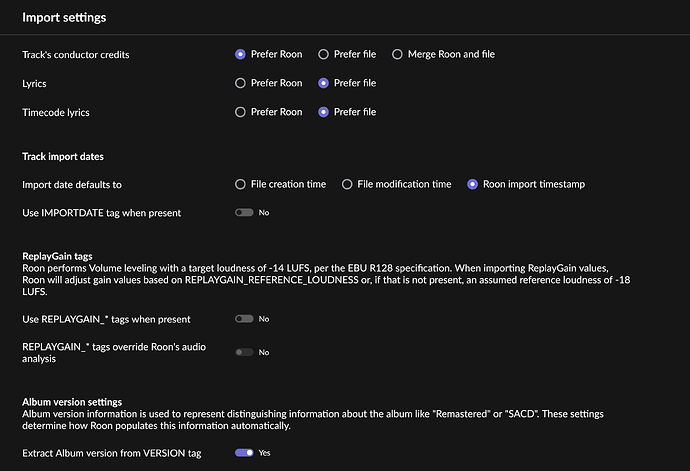
Task: Click the Use IMPORTDATE tag when present label
Action: pos(102,213)
